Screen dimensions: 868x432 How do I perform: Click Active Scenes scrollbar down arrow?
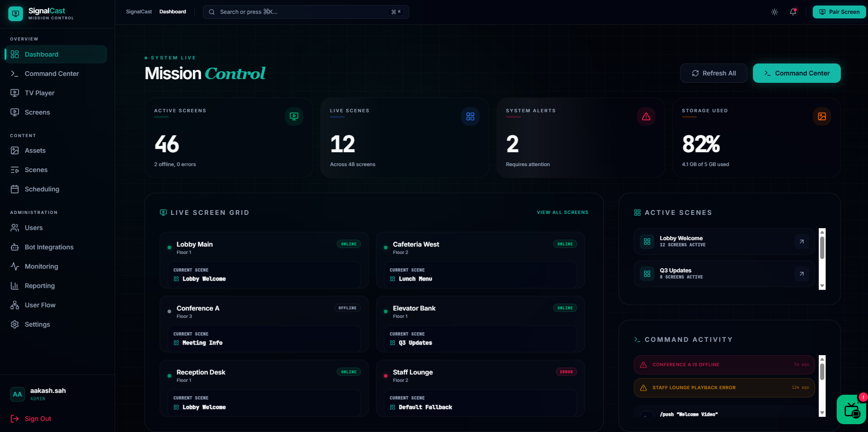click(x=822, y=286)
